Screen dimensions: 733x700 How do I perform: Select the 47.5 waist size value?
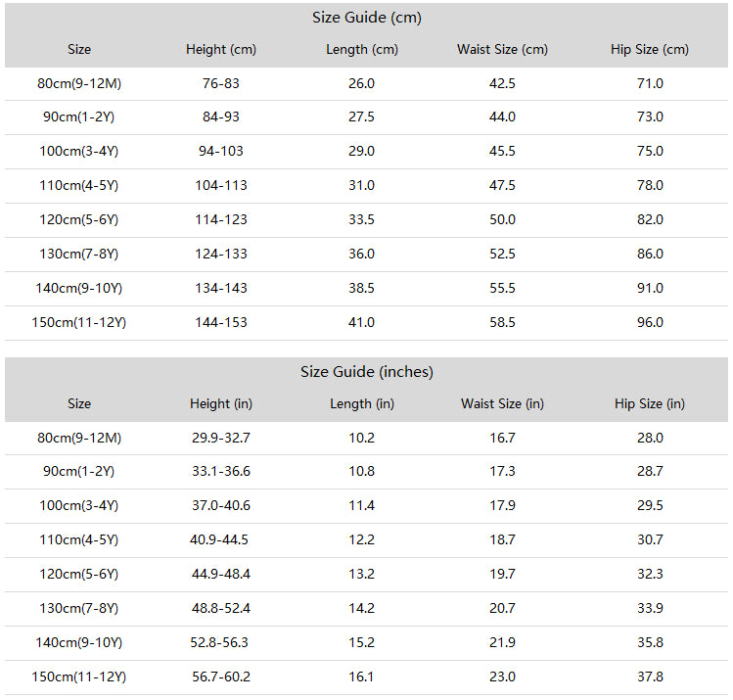pos(502,185)
